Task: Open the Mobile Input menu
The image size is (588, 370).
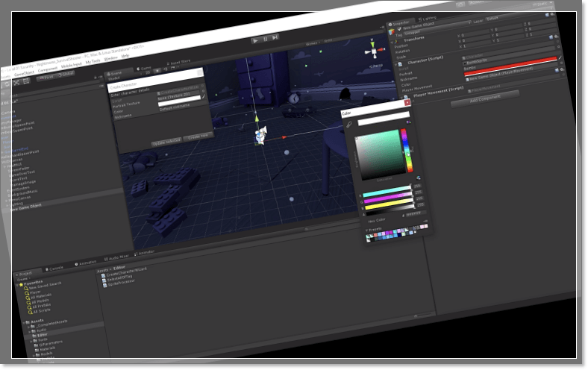Action: point(71,65)
